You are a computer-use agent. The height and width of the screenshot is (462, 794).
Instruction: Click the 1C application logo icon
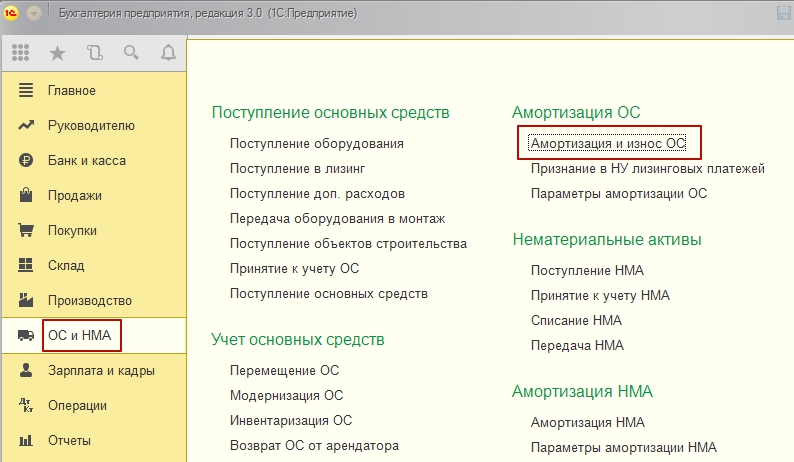point(11,13)
